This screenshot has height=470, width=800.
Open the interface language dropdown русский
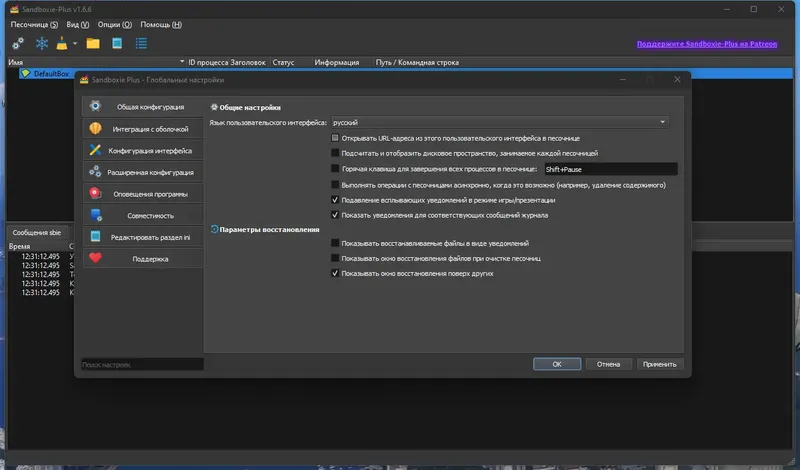(499, 122)
